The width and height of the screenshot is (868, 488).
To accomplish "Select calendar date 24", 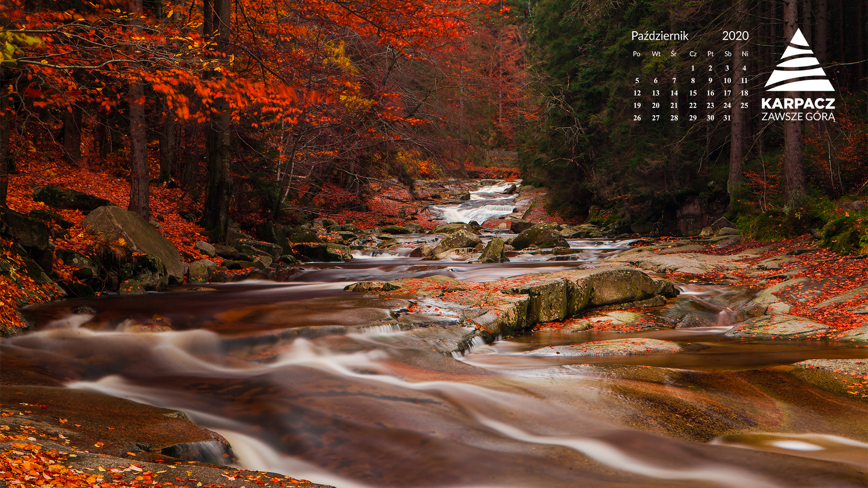I will tap(727, 106).
